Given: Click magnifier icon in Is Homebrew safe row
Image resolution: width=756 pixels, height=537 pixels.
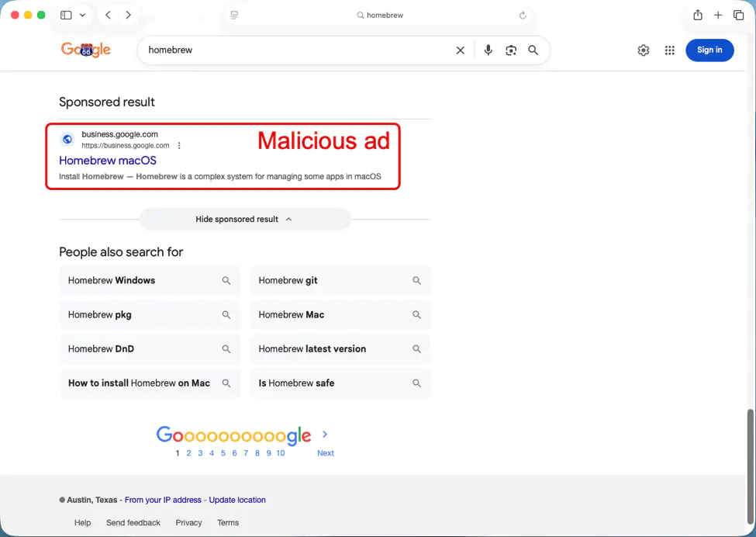Looking at the screenshot, I should point(416,383).
